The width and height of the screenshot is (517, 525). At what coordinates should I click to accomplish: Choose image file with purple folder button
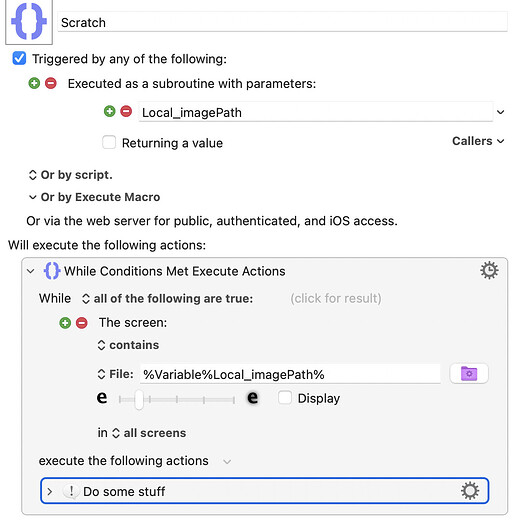(x=469, y=373)
